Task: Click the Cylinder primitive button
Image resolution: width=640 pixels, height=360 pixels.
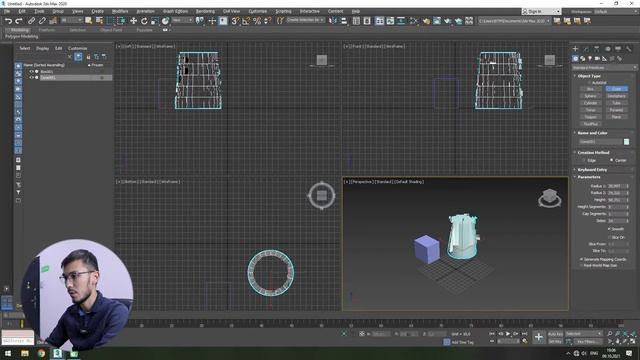Action: [x=590, y=103]
